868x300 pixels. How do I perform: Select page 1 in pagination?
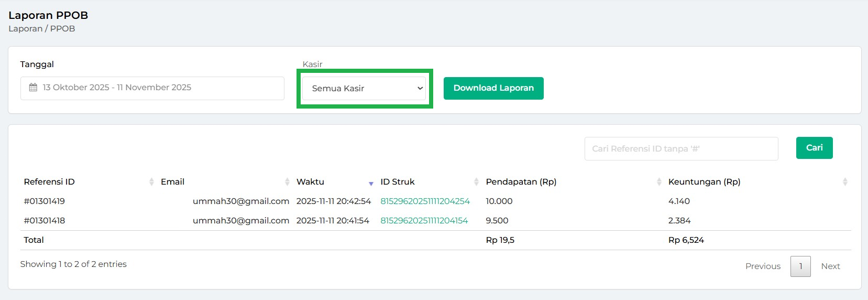coord(800,266)
